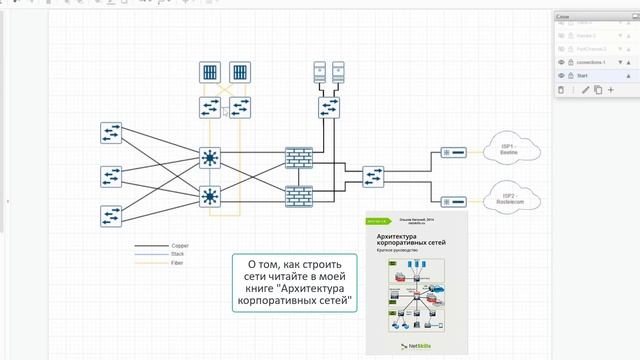Select the switch between firewalls and ISP routers
The width and height of the screenshot is (640, 360).
click(x=373, y=177)
